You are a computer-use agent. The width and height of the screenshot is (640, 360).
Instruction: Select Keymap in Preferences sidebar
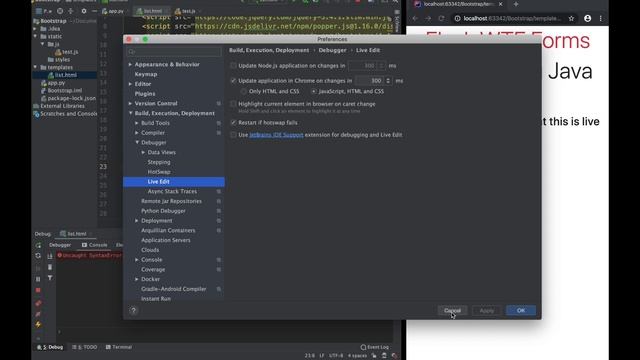146,74
